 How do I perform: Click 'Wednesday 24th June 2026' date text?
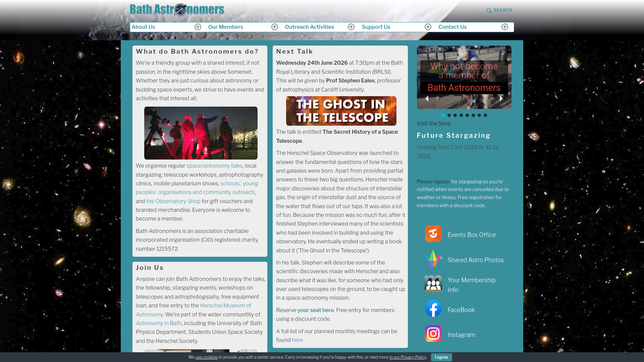[x=312, y=63]
